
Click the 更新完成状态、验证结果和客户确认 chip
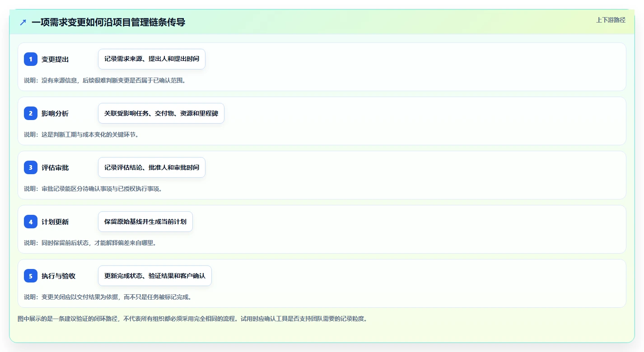coord(155,276)
